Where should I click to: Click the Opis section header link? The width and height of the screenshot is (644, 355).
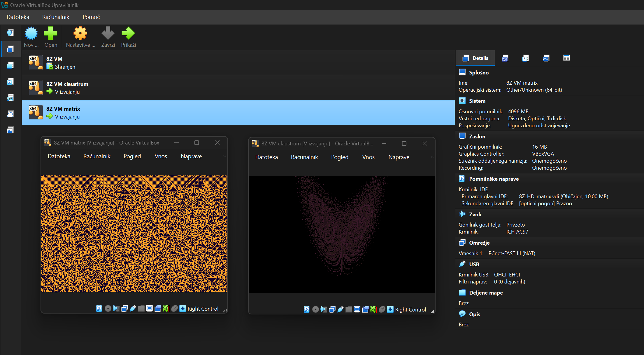475,314
